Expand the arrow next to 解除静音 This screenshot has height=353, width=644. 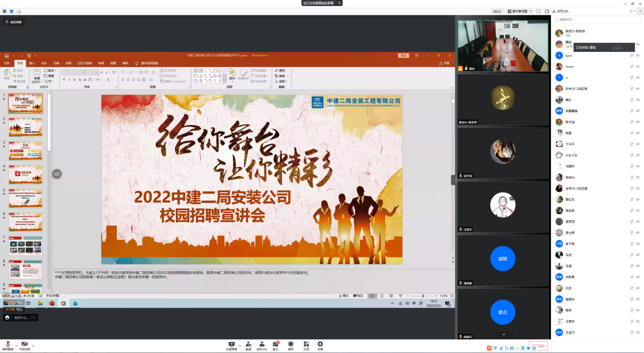(x=16, y=345)
